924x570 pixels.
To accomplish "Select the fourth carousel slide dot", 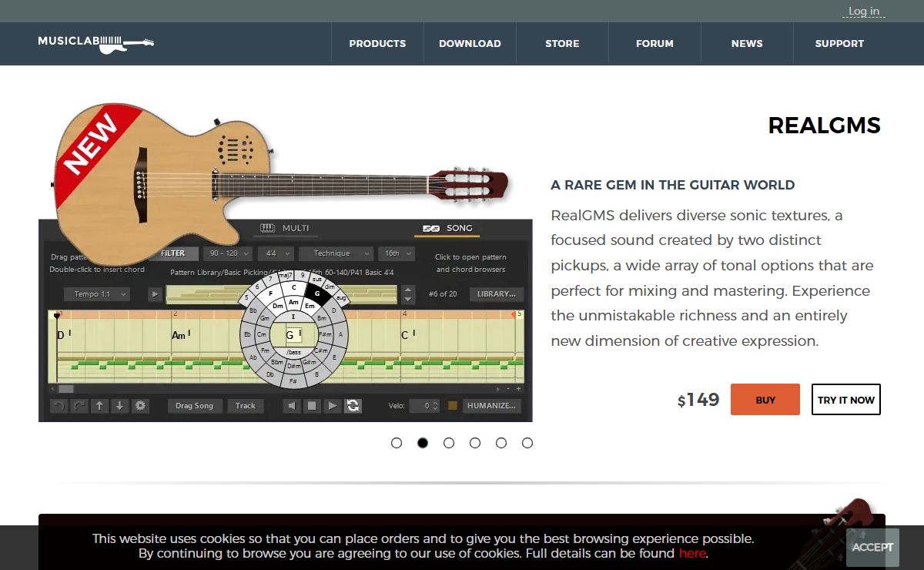I will click(475, 443).
